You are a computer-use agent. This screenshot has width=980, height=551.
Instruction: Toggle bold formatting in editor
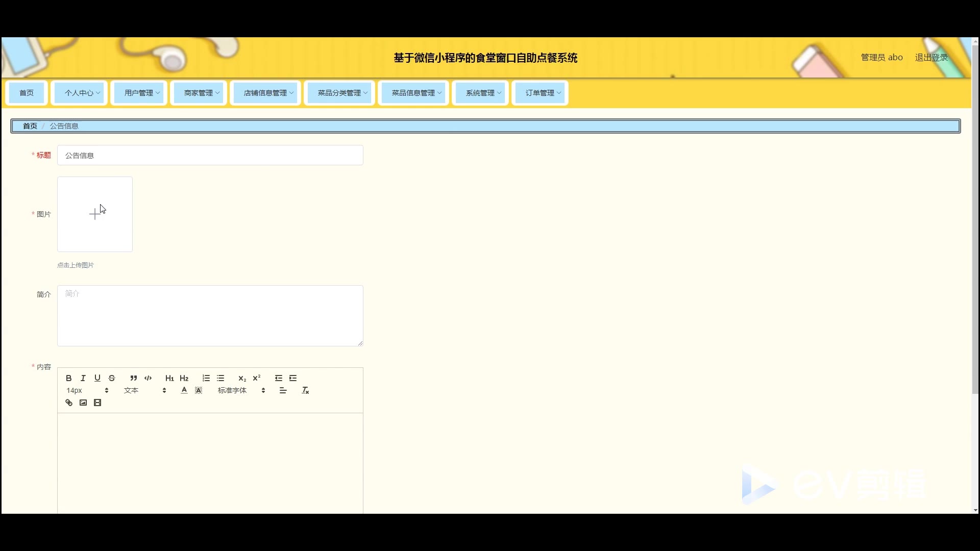click(69, 378)
